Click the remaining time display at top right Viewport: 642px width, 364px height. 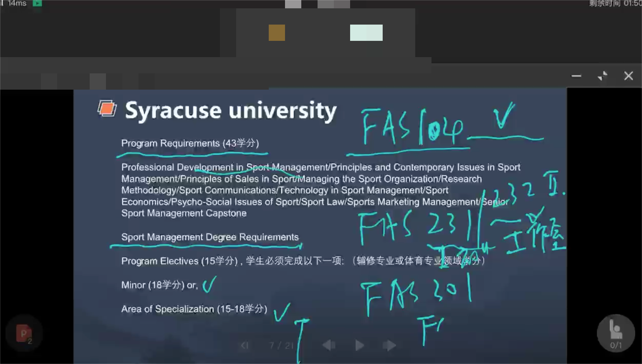pos(615,3)
